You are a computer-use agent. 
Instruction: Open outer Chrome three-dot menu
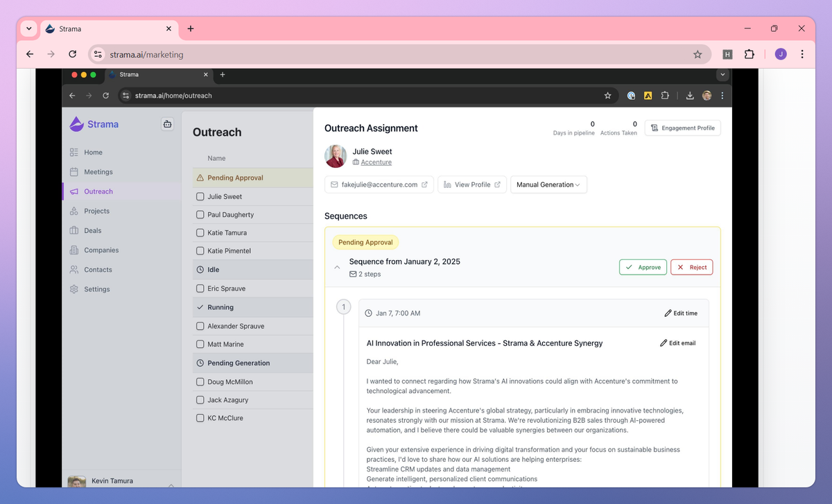pyautogui.click(x=802, y=54)
